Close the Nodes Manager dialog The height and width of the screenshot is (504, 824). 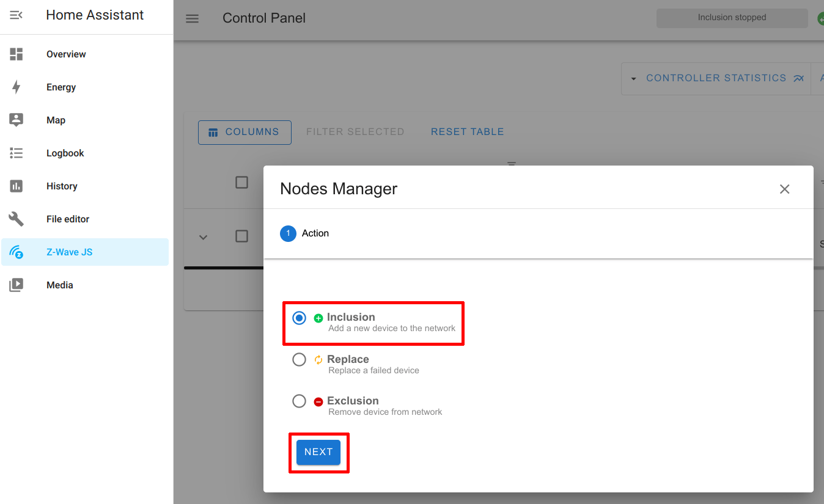click(x=784, y=189)
